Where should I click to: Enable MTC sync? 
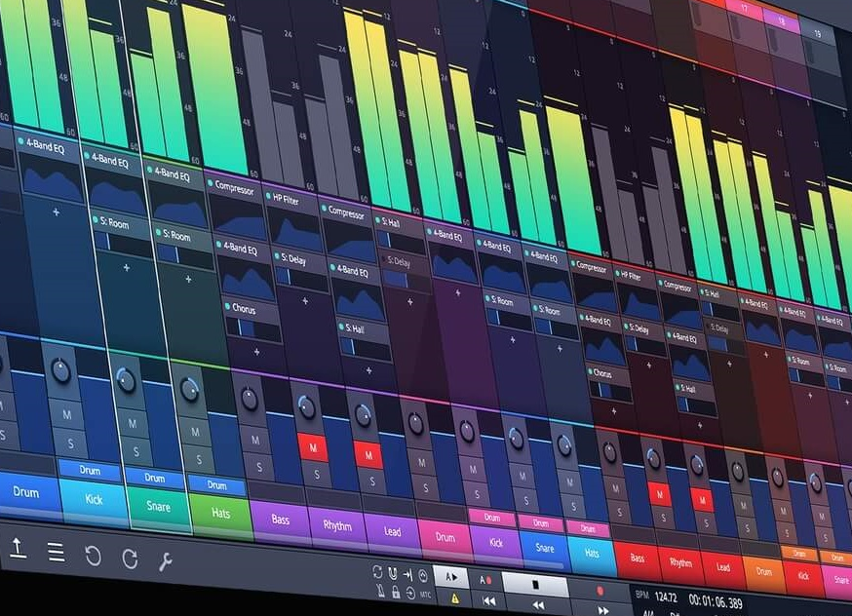pyautogui.click(x=425, y=596)
